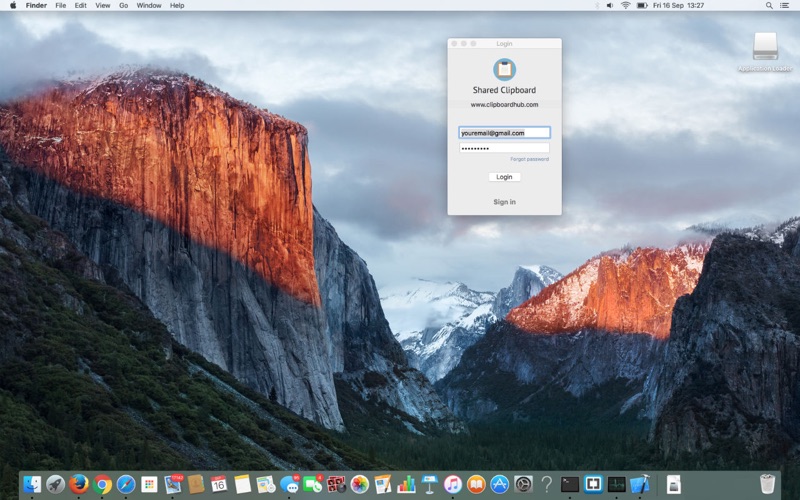The height and width of the screenshot is (500, 800).
Task: Click the Shared Clipboard app logo
Action: (x=504, y=69)
